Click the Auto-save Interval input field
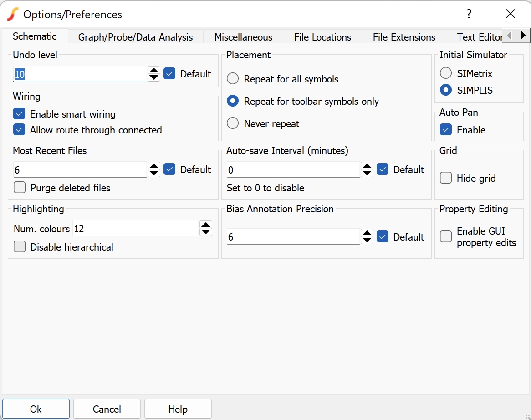 pyautogui.click(x=293, y=170)
